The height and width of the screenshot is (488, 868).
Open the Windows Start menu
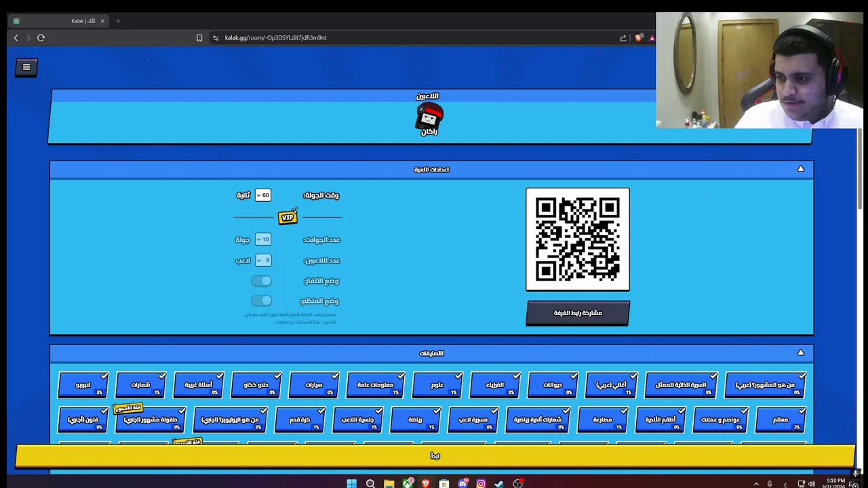coord(351,483)
